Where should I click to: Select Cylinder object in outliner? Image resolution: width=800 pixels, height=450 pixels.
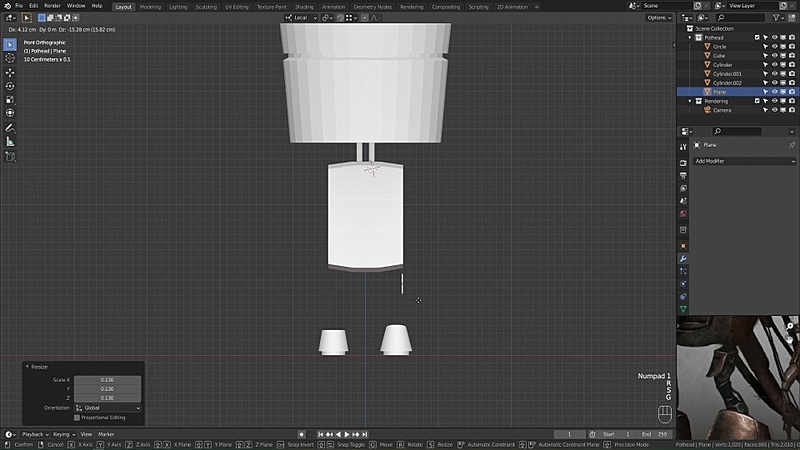pos(722,65)
